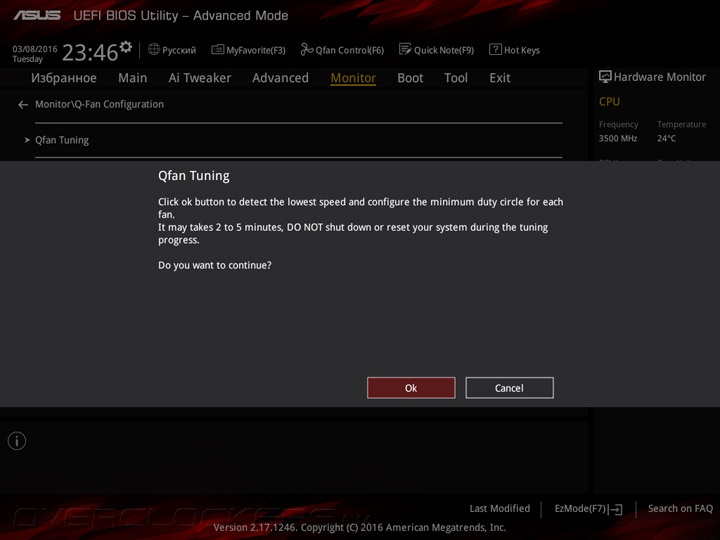
Task: Open the Main tab
Action: coord(133,78)
